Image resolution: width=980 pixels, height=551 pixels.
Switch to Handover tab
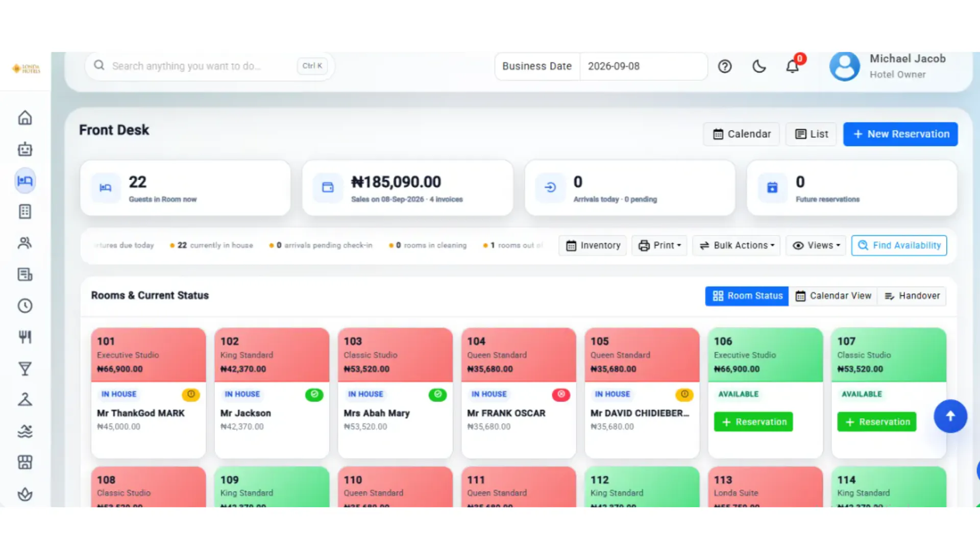click(x=912, y=296)
